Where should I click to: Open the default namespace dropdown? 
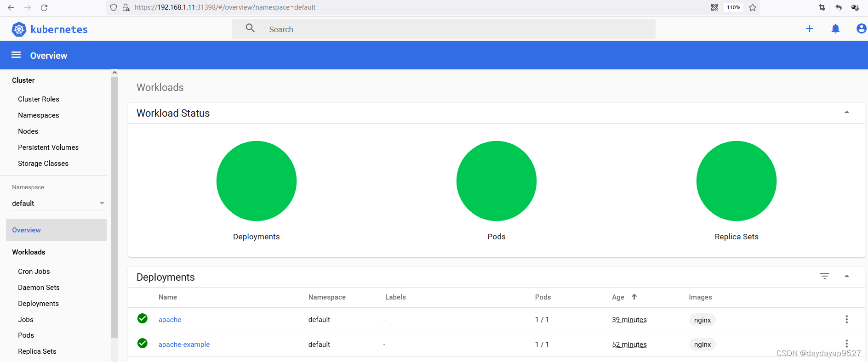coord(59,203)
